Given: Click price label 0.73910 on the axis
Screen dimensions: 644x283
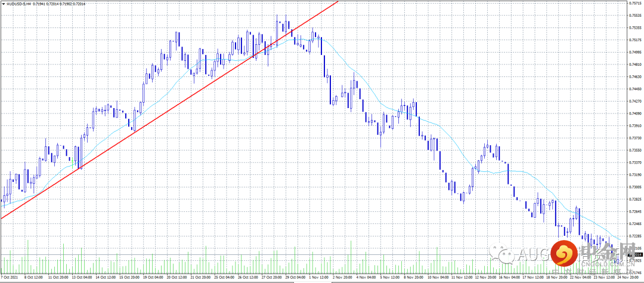Looking at the screenshot, I should pyautogui.click(x=634, y=126).
